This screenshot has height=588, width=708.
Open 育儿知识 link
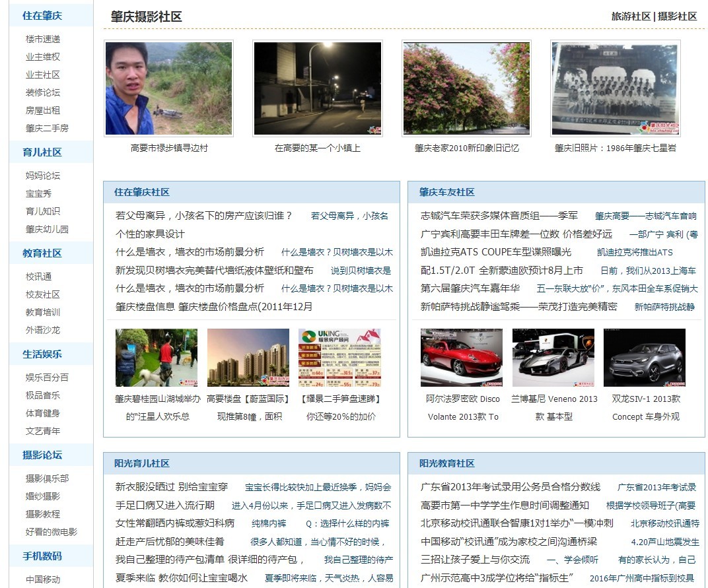(x=43, y=211)
